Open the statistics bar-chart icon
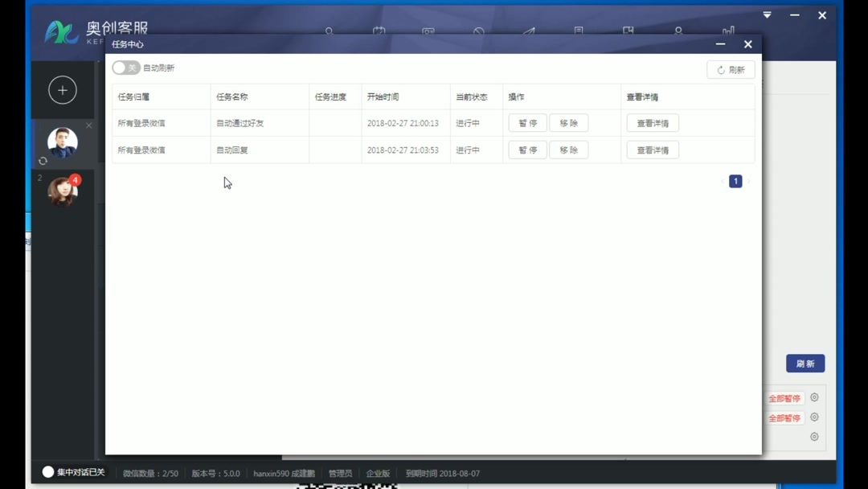Image resolution: width=868 pixels, height=489 pixels. coord(727,31)
